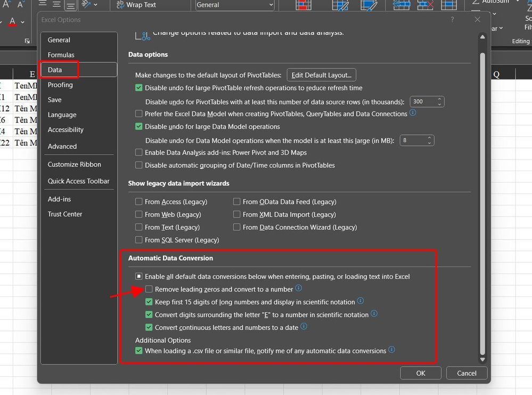
Task: Open the General number format dropdown
Action: point(271,5)
